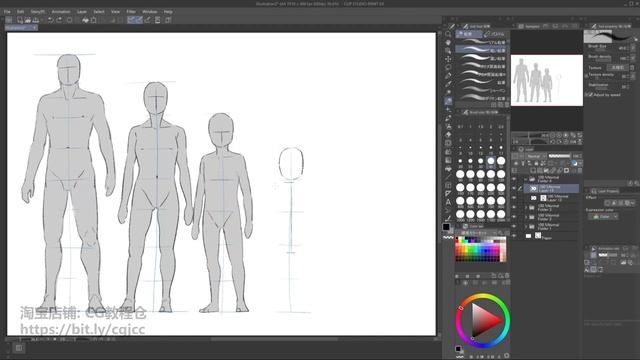Hide the Folder 2 layer
Image resolution: width=640 pixels, height=360 pixels.
(x=514, y=217)
